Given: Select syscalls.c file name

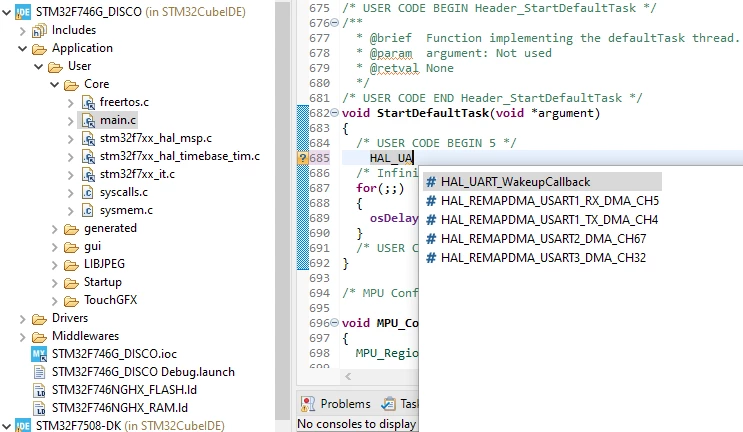Looking at the screenshot, I should (x=124, y=192).
